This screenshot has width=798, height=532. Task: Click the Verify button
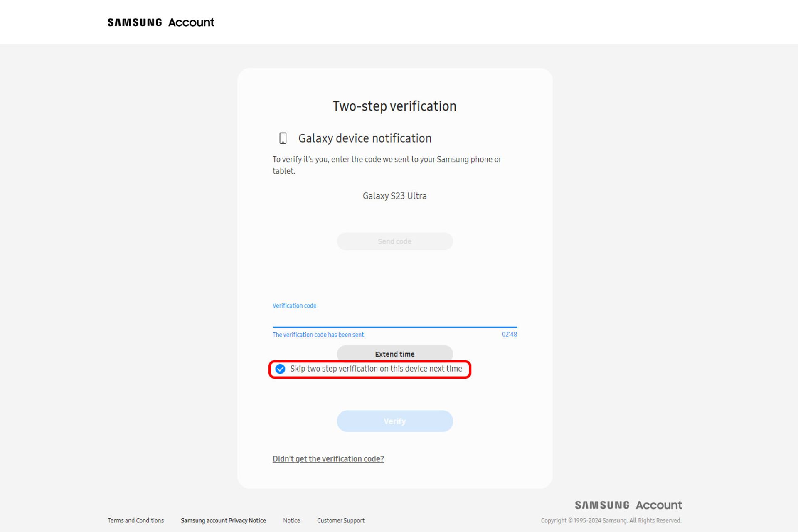394,421
